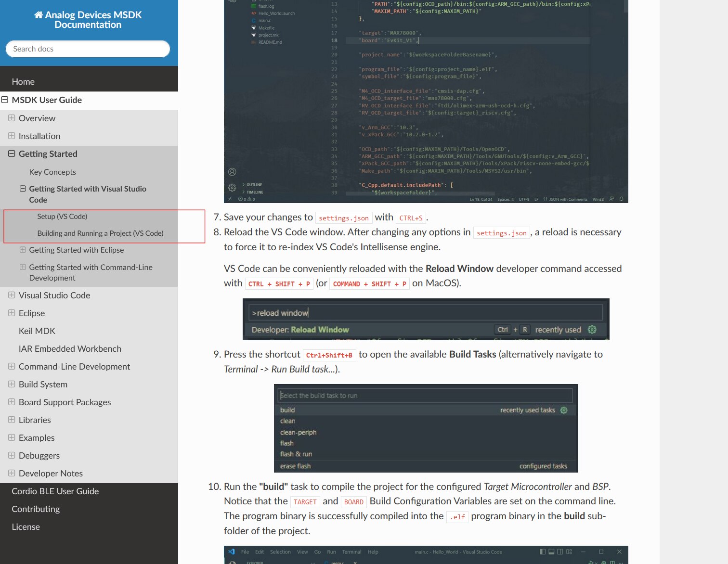The image size is (728, 564).
Task: Expand the Overview section
Action: pos(12,118)
